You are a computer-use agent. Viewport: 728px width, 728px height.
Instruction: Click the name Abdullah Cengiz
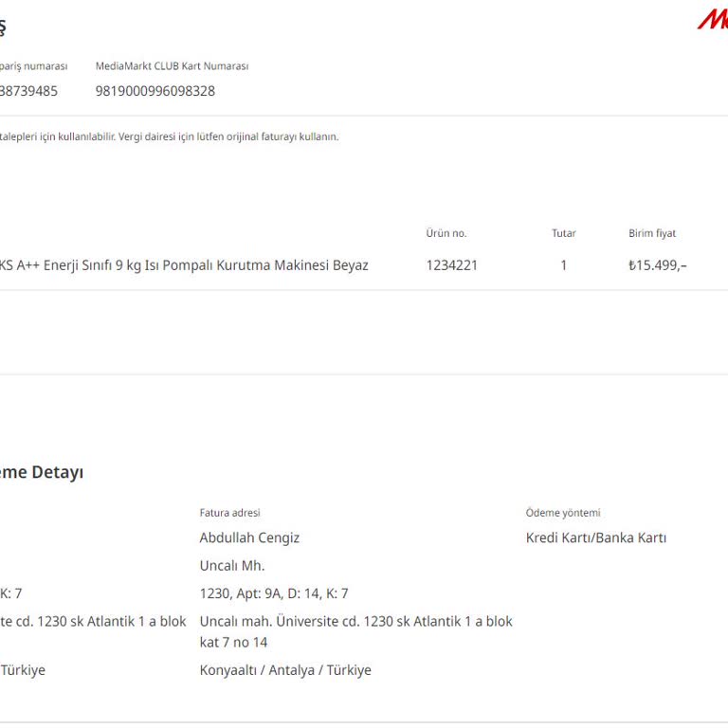(x=249, y=537)
